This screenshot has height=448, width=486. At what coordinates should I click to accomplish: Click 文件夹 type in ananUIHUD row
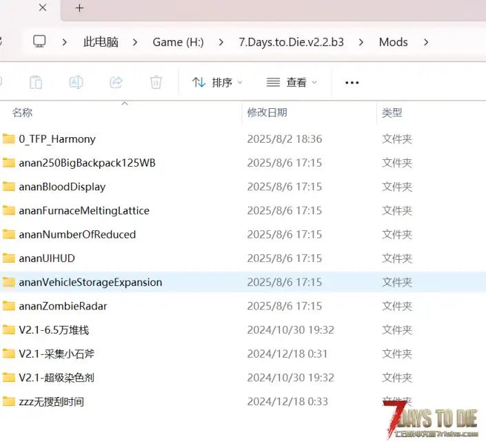click(x=397, y=258)
